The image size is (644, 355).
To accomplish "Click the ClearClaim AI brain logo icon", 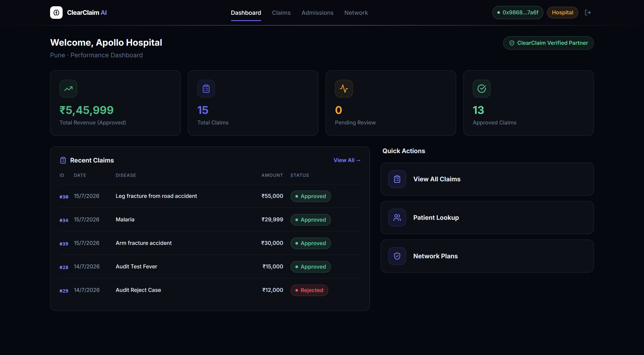I will [56, 13].
